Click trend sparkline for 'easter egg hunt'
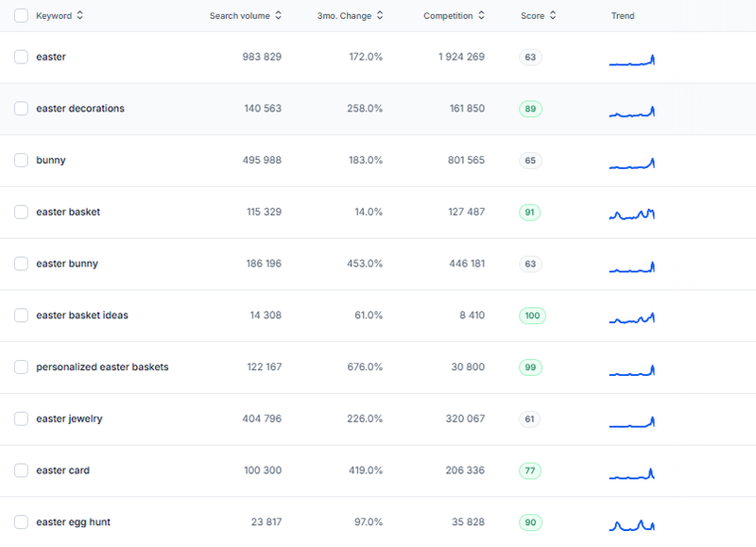756x547 pixels. (x=632, y=525)
